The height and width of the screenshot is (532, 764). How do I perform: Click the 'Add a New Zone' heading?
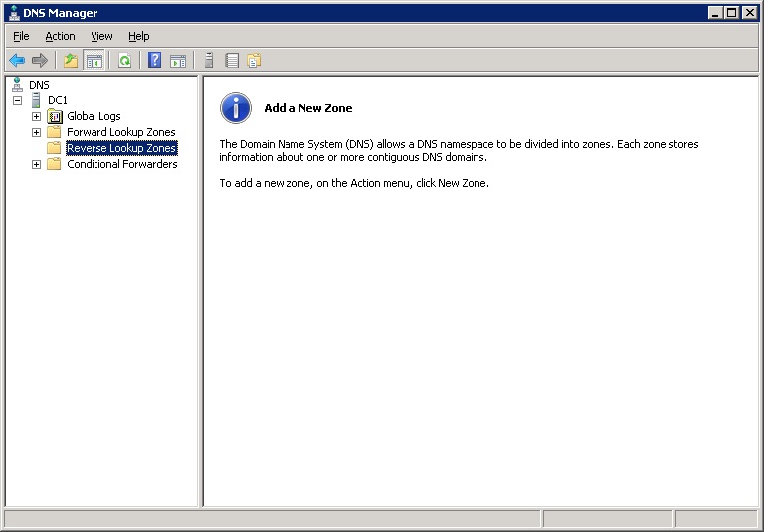point(308,108)
